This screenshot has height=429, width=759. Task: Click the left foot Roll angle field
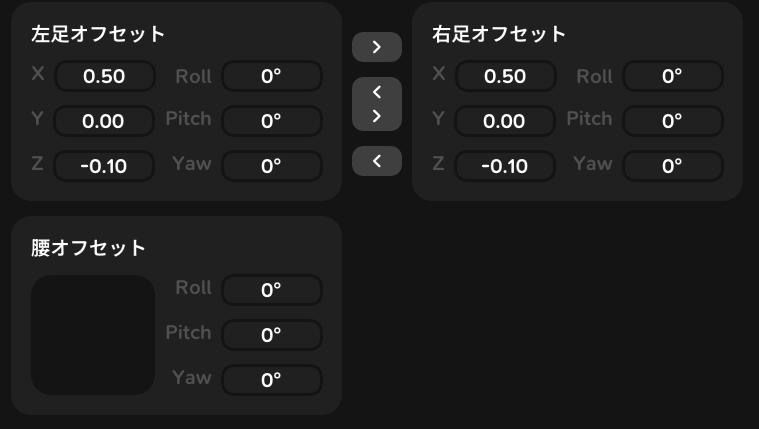point(271,76)
